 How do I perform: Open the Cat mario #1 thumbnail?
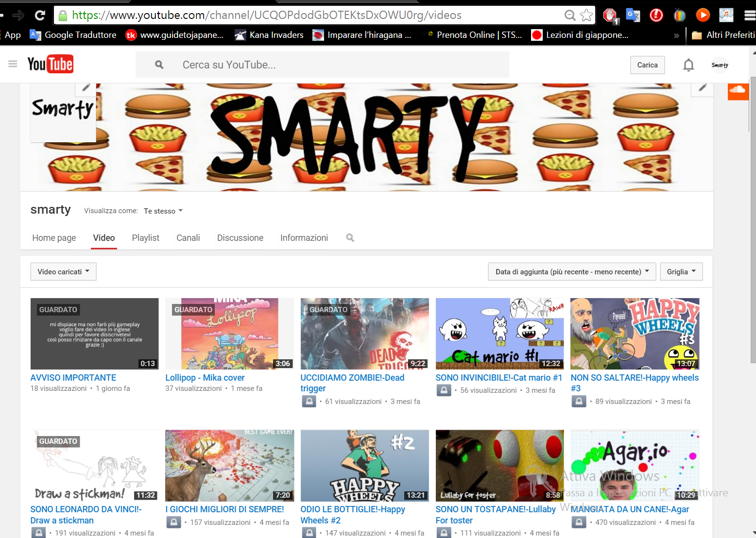click(500, 334)
